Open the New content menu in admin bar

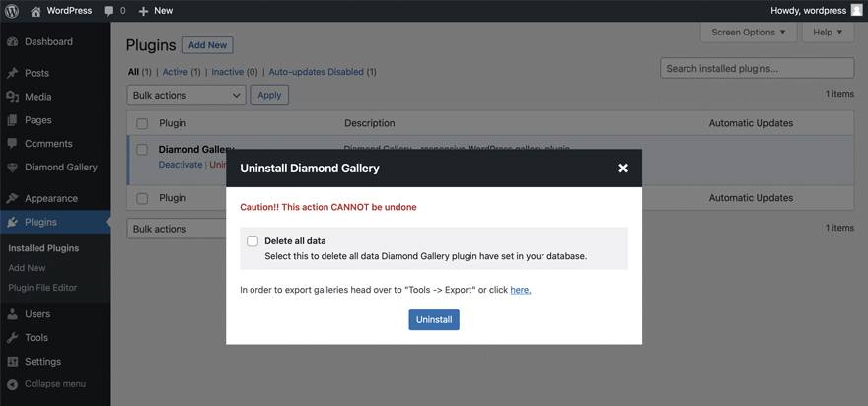156,11
